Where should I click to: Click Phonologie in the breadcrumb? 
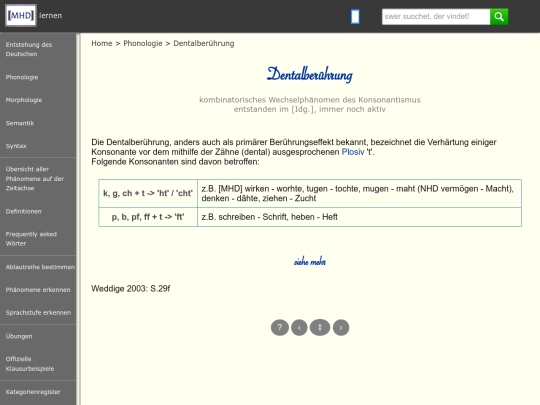point(143,43)
